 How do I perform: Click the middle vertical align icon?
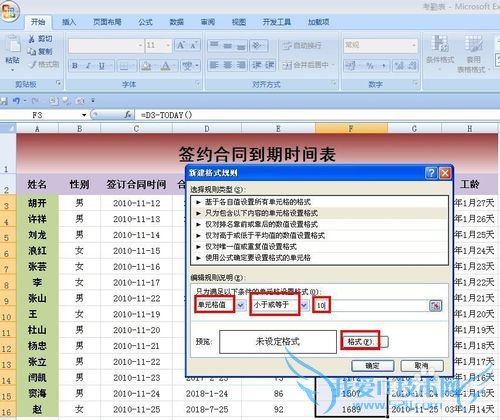[x=228, y=45]
